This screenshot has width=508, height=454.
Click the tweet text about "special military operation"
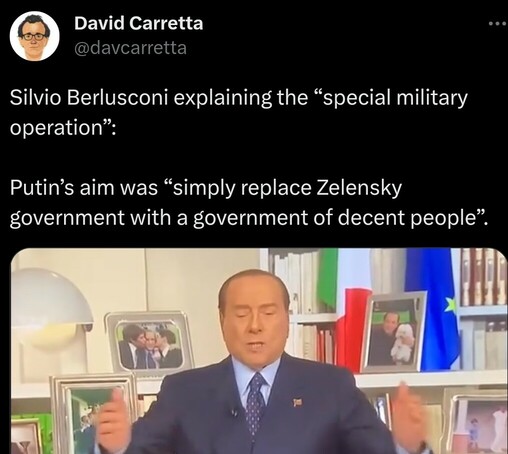(x=239, y=113)
